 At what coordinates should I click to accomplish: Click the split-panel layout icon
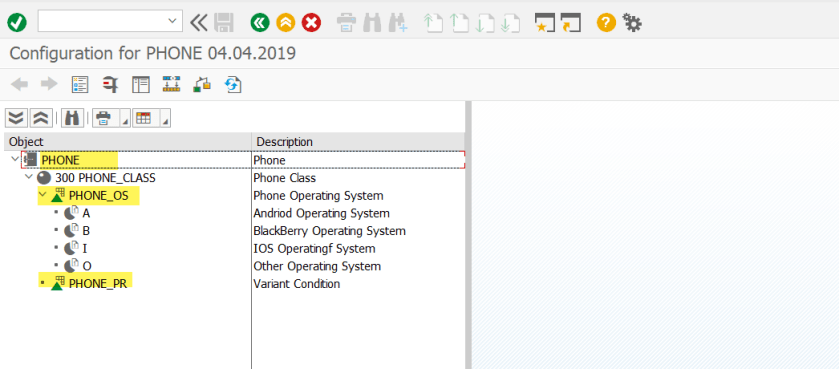(141, 84)
